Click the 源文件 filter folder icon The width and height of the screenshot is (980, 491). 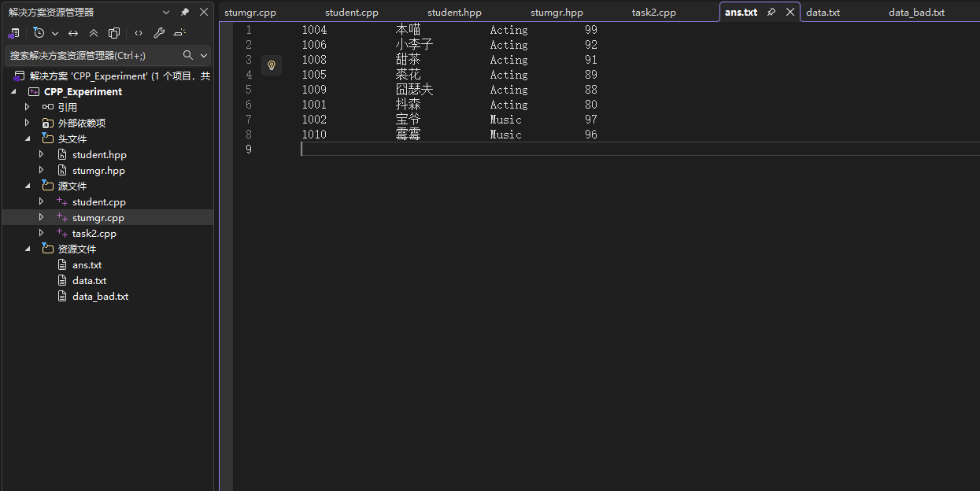(x=48, y=186)
